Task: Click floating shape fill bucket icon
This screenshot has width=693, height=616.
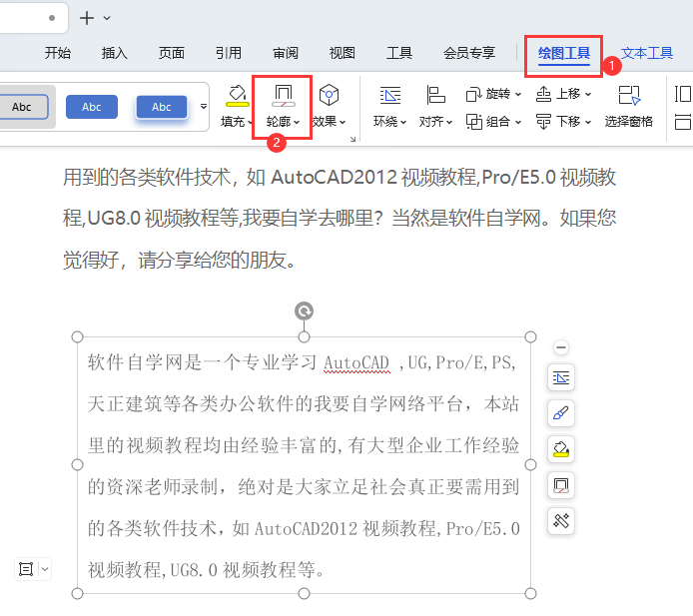Action: pyautogui.click(x=561, y=449)
